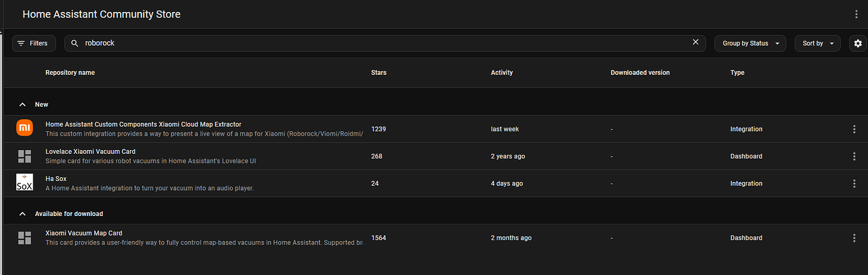The width and height of the screenshot is (868, 275).
Task: Sort by Downloaded version column header
Action: click(640, 73)
